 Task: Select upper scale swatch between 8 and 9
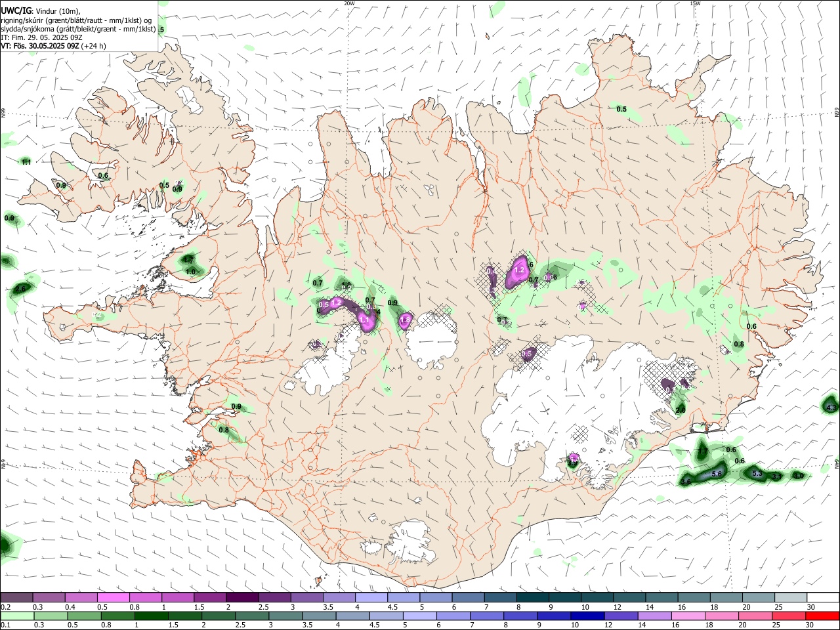click(x=532, y=598)
